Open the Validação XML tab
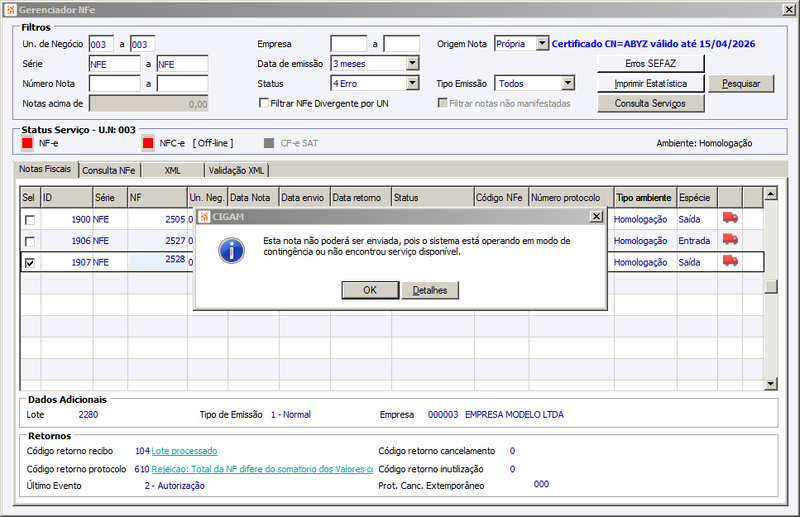800x517 pixels. [x=236, y=170]
